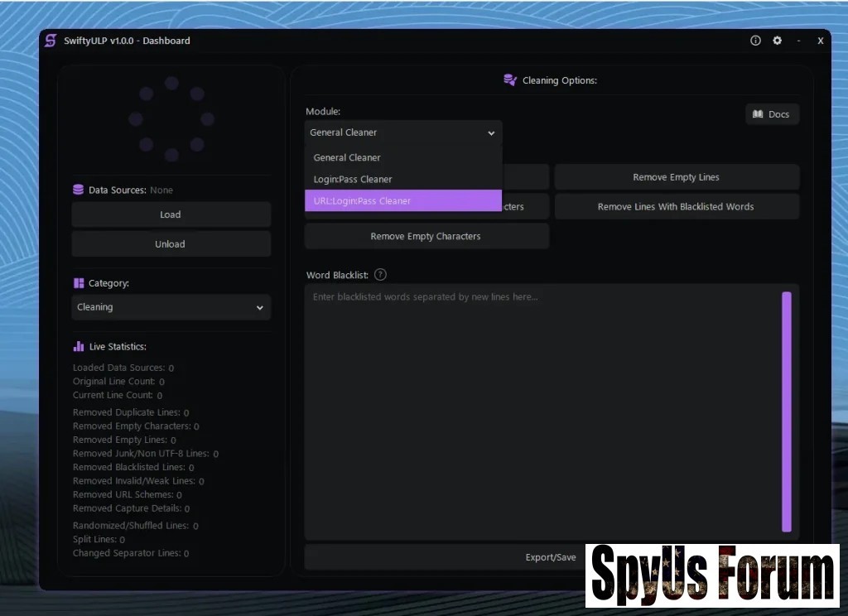Open the info icon in title bar
This screenshot has height=616, width=848.
pyautogui.click(x=755, y=41)
